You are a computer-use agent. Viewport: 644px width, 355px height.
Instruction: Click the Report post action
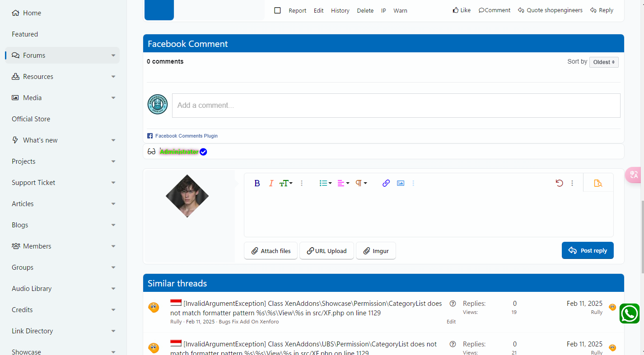click(x=298, y=10)
